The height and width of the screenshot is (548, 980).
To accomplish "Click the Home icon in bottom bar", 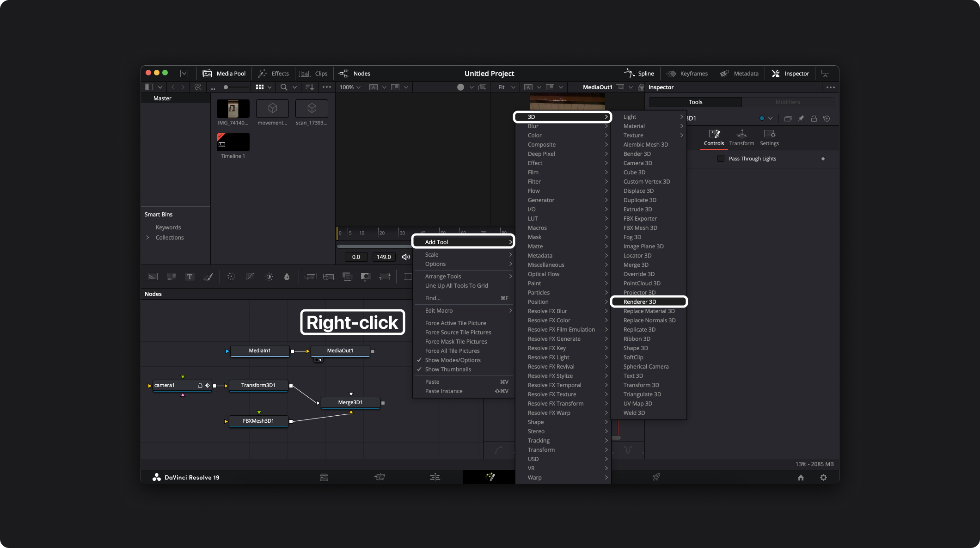I will [801, 477].
